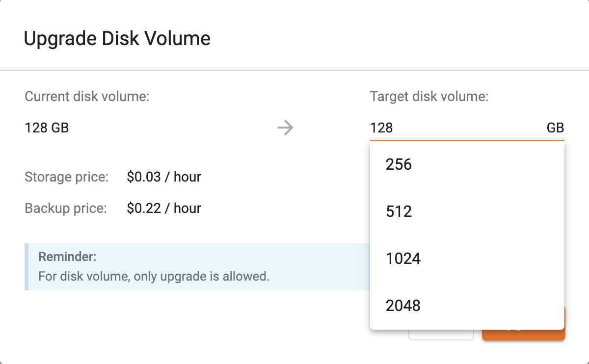Click the Backup price label
This screenshot has height=364, width=589.
(x=65, y=208)
